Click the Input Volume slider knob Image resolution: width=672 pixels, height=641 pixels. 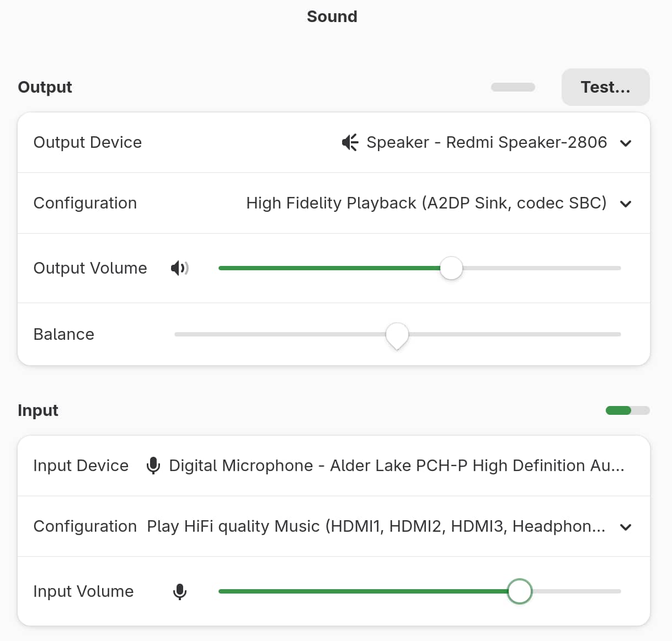pyautogui.click(x=519, y=591)
